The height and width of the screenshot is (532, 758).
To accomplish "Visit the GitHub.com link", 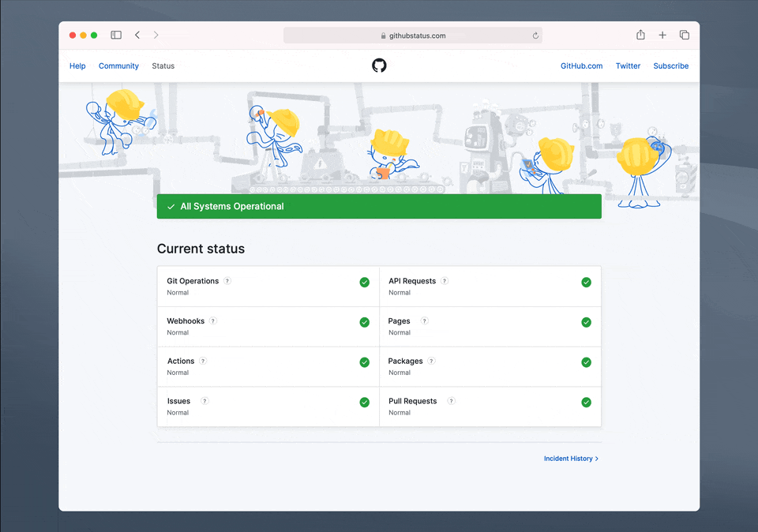I will pyautogui.click(x=581, y=66).
